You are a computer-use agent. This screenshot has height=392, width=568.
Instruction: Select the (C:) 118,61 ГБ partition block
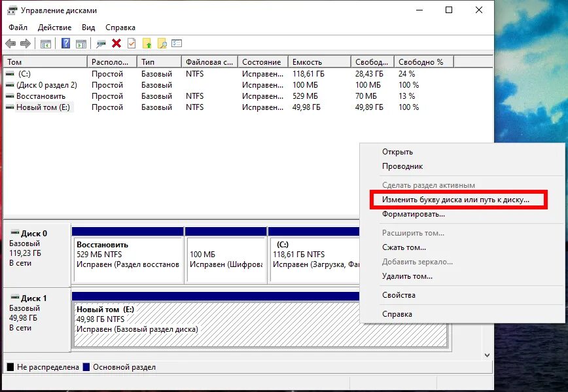point(313,255)
